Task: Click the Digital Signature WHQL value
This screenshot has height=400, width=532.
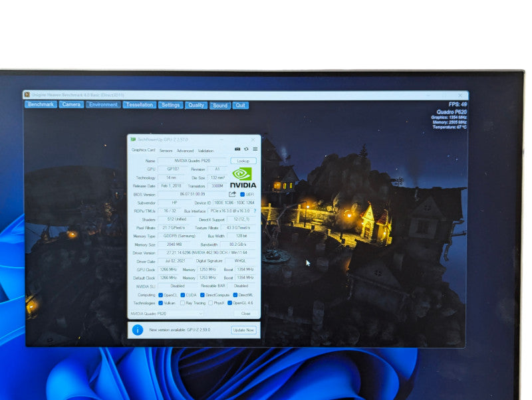Action: (240, 261)
